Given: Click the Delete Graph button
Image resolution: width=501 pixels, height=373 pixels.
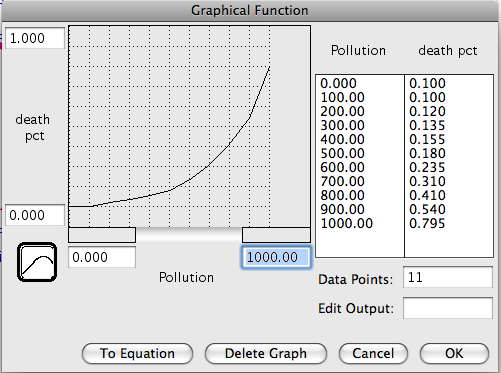Looking at the screenshot, I should point(266,353).
